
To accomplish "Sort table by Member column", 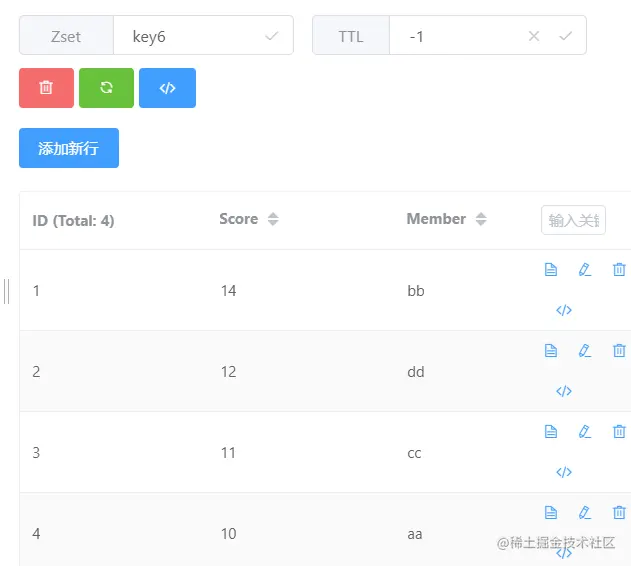I will tap(481, 219).
